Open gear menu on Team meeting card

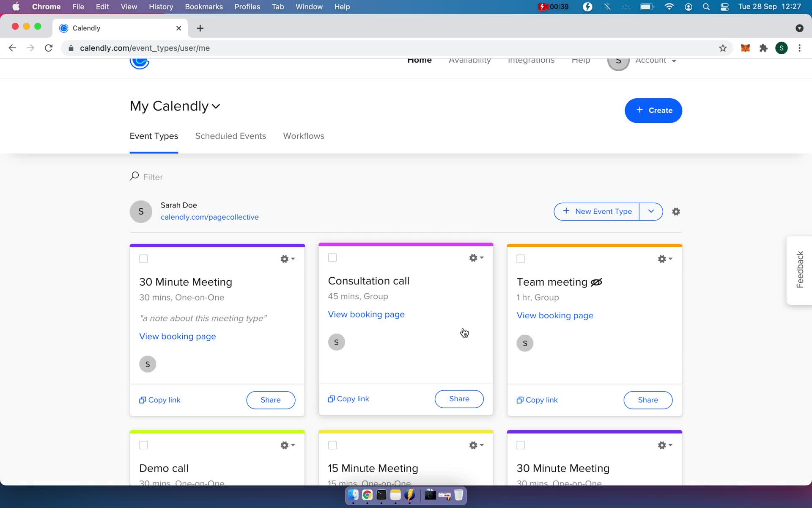(665, 259)
